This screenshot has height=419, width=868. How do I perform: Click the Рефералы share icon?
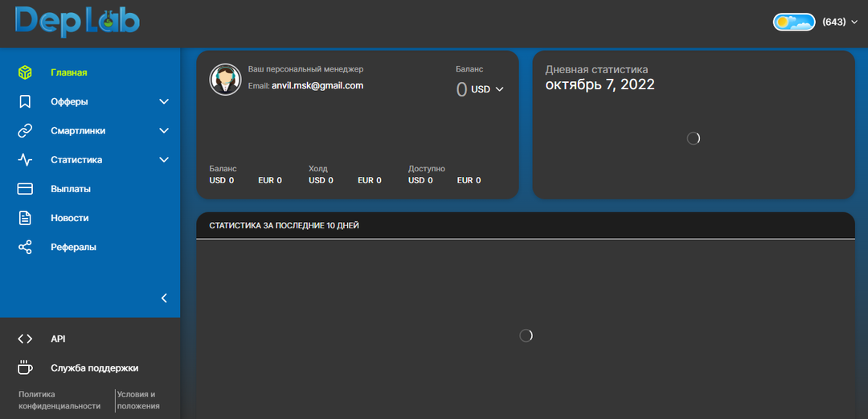25,247
